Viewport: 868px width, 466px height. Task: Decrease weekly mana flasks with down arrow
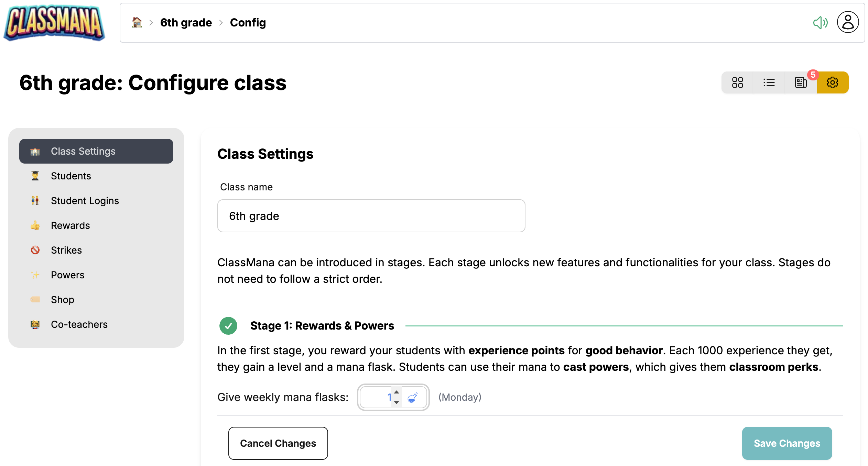[397, 402]
